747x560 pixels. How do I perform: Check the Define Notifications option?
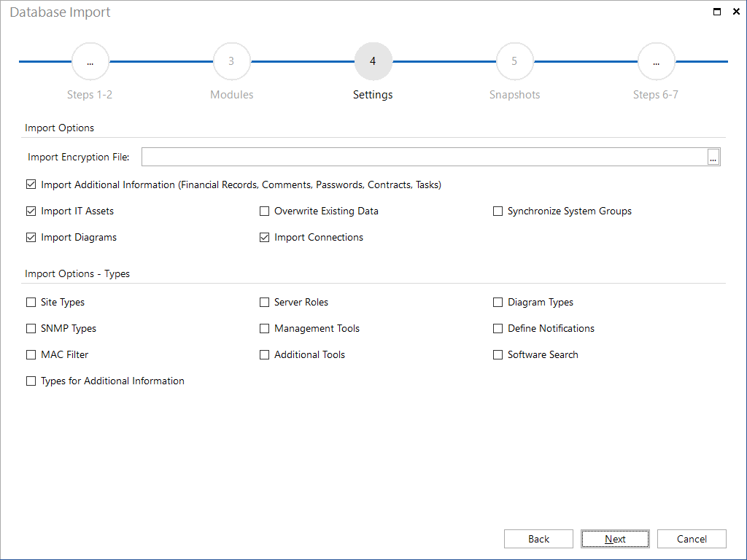coord(498,328)
